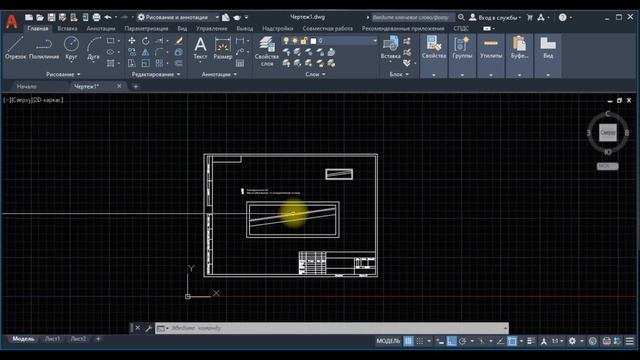
Task: Toggle the grid display in status bar
Action: pyautogui.click(x=408, y=341)
